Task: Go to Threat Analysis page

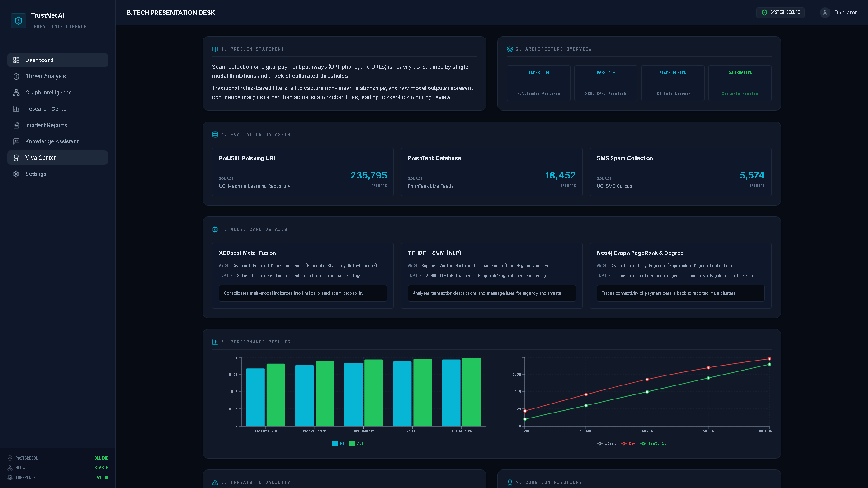Action: pos(57,76)
